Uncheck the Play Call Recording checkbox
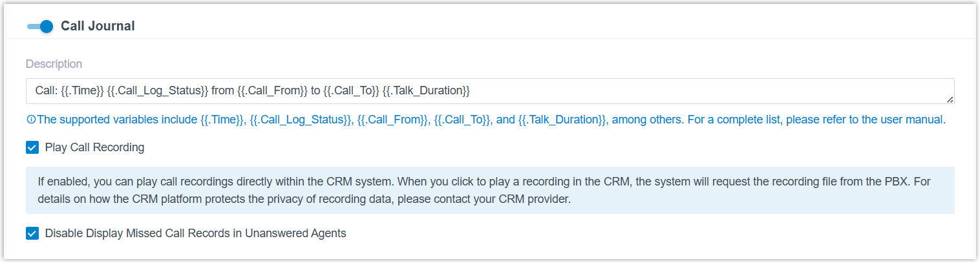 pos(32,147)
